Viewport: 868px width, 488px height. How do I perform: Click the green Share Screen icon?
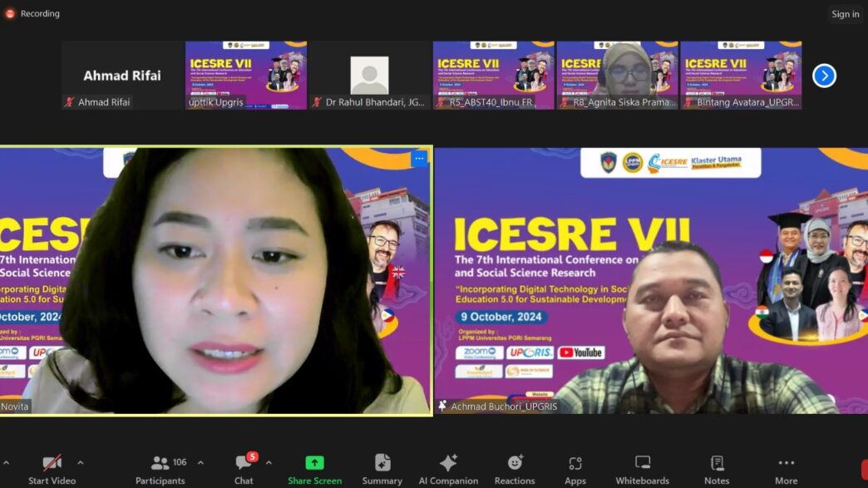point(314,463)
